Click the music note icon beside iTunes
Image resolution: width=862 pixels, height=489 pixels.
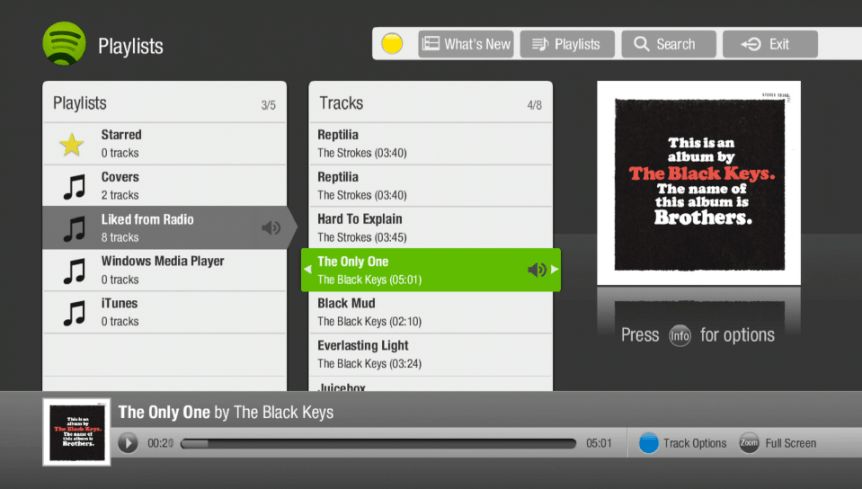pos(73,312)
